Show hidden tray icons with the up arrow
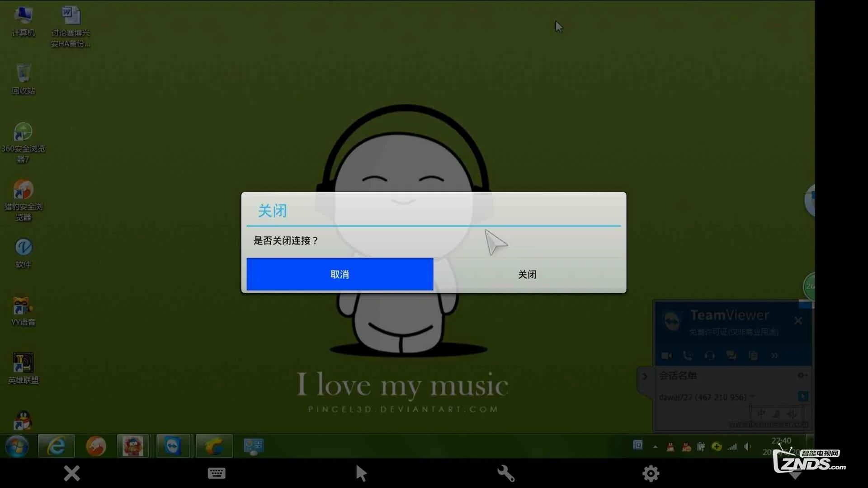 click(655, 447)
